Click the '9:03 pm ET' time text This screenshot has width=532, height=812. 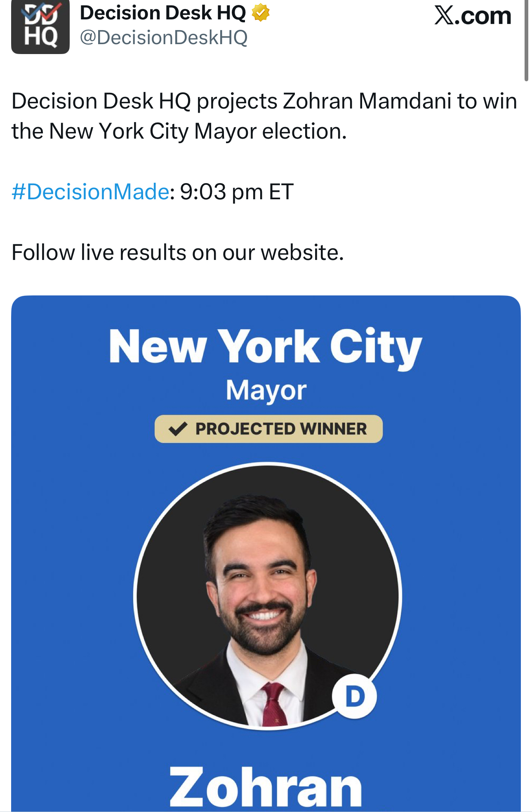pos(237,192)
